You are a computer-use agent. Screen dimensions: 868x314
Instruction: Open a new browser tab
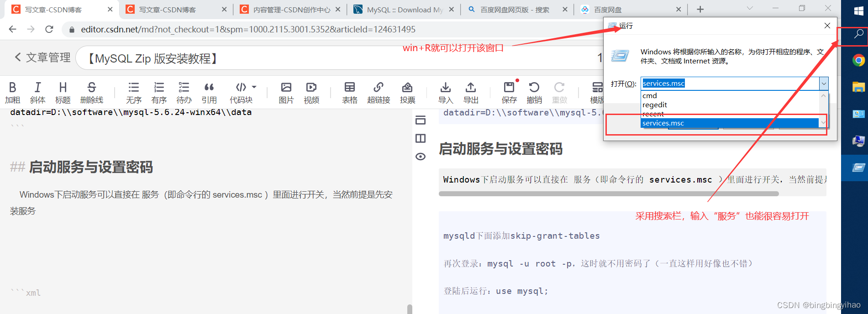pyautogui.click(x=700, y=9)
